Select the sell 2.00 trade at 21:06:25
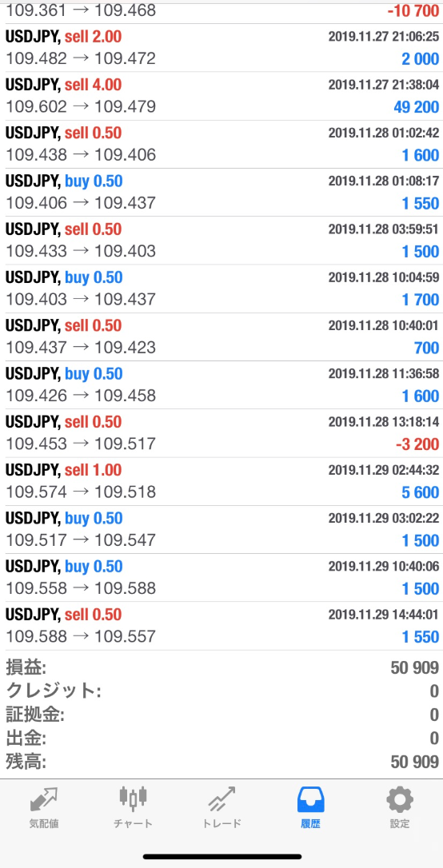The width and height of the screenshot is (443, 868). point(221,48)
